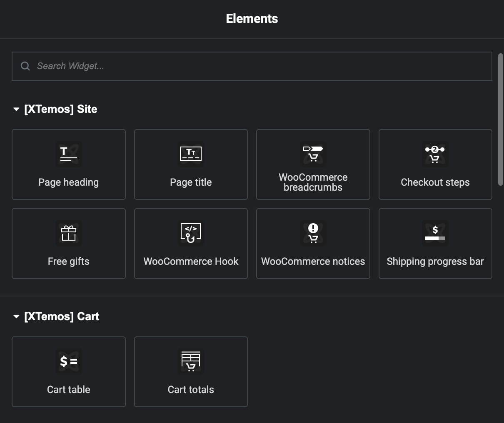Screen dimensions: 504x423
Task: Click the Checkout steps label
Action: point(435,182)
